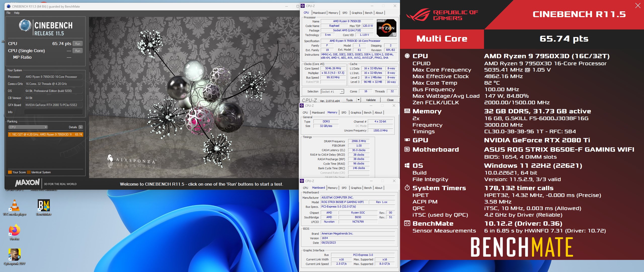The image size is (644, 272).
Task: Click the Windows OS icon in BenchMate panel
Action: pos(407,165)
